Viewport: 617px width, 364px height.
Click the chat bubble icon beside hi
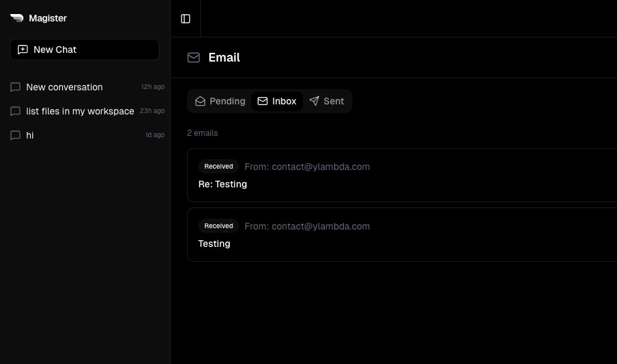tap(15, 135)
